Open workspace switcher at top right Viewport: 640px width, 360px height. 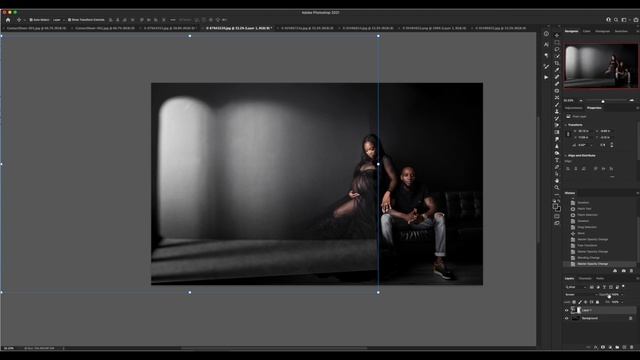(x=624, y=20)
